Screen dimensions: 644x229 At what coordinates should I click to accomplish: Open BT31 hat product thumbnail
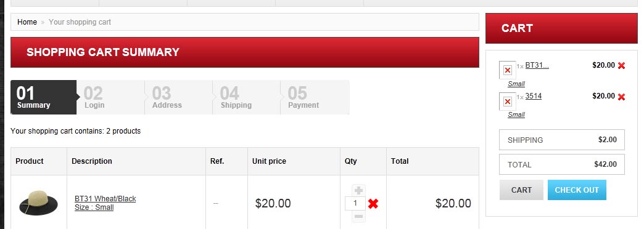pos(39,203)
